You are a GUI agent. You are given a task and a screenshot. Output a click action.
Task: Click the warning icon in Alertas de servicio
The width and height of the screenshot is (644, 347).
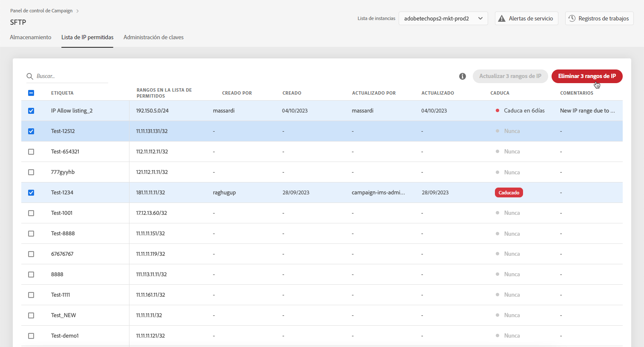coord(502,18)
